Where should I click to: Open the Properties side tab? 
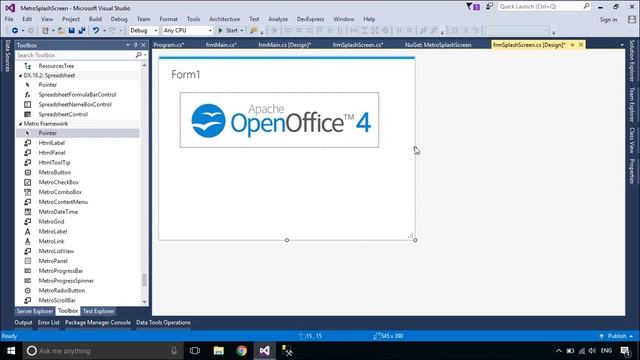tap(631, 171)
